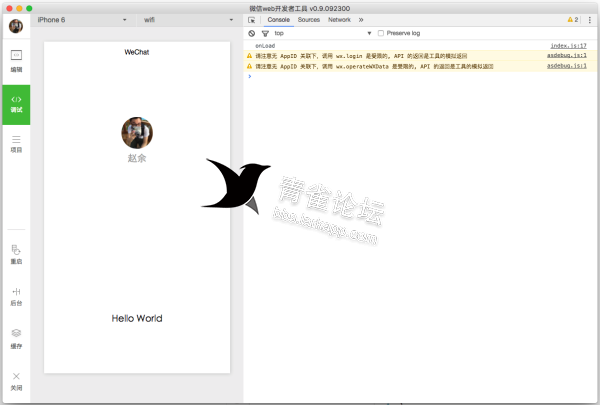The height and width of the screenshot is (405, 600).
Task: Click the warnings count indicator
Action: point(573,20)
